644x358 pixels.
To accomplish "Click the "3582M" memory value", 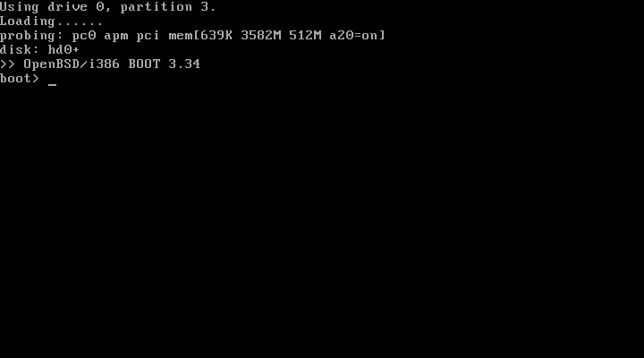I will coord(261,35).
